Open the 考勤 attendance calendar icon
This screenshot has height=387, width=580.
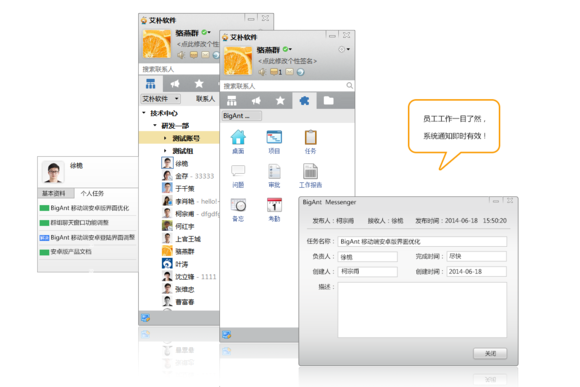click(x=274, y=205)
